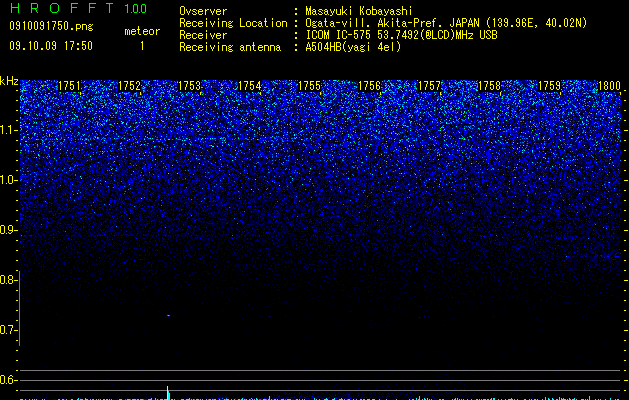Click the observer name Masayuki Kobayashi
Screen dimensions: 629x400
359,11
